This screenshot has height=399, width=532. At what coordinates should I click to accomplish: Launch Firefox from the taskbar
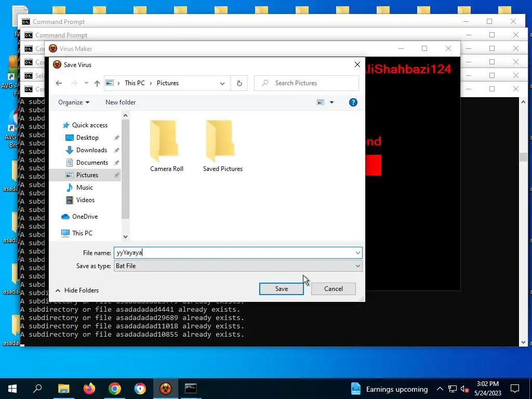(x=89, y=389)
